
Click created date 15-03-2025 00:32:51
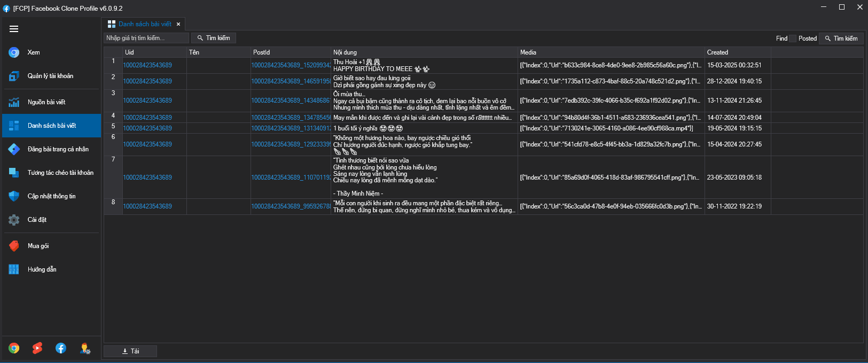pyautogui.click(x=734, y=65)
